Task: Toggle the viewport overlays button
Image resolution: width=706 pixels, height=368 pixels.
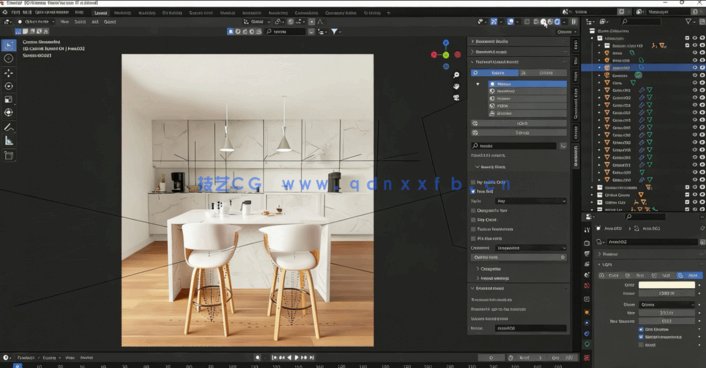Action: click(x=511, y=22)
